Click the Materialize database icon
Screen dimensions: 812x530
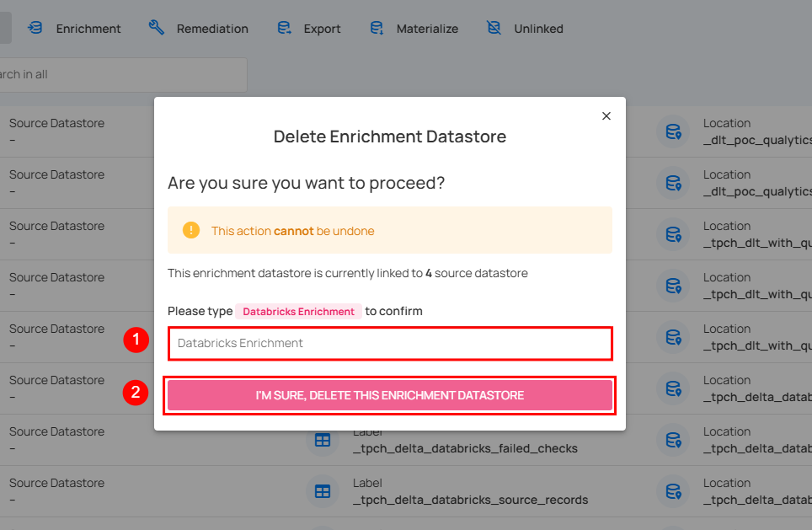[377, 28]
